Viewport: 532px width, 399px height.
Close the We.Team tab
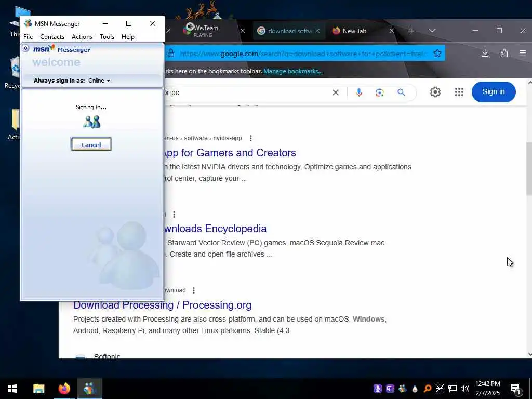click(x=243, y=31)
